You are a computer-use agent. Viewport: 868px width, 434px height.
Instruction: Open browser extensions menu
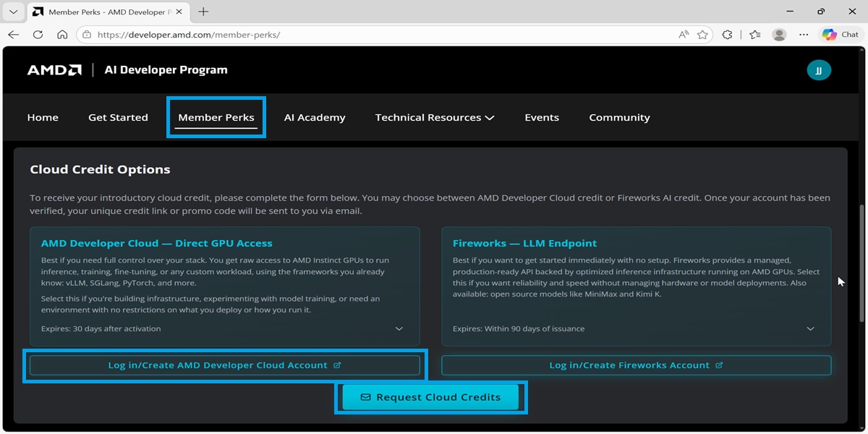(x=728, y=34)
